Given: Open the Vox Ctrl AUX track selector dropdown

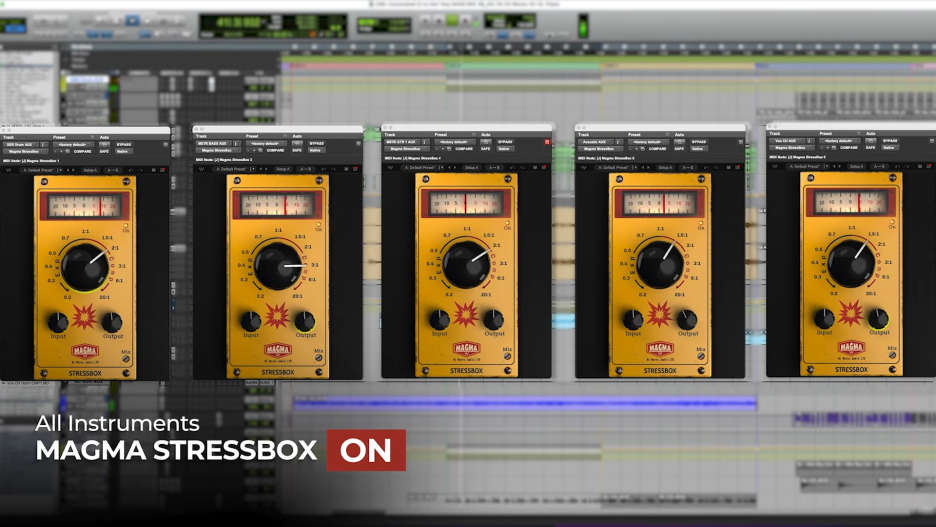Looking at the screenshot, I should click(x=787, y=141).
